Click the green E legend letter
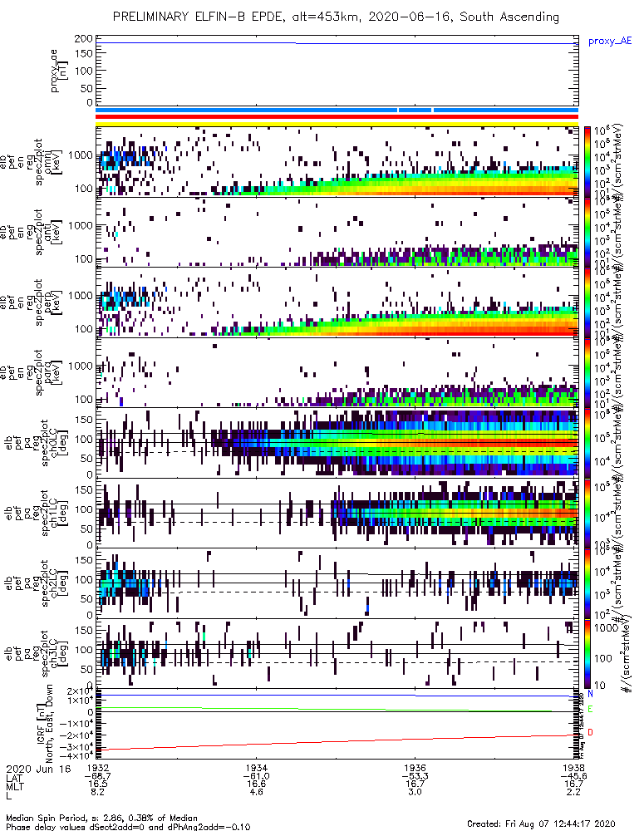 [x=591, y=709]
